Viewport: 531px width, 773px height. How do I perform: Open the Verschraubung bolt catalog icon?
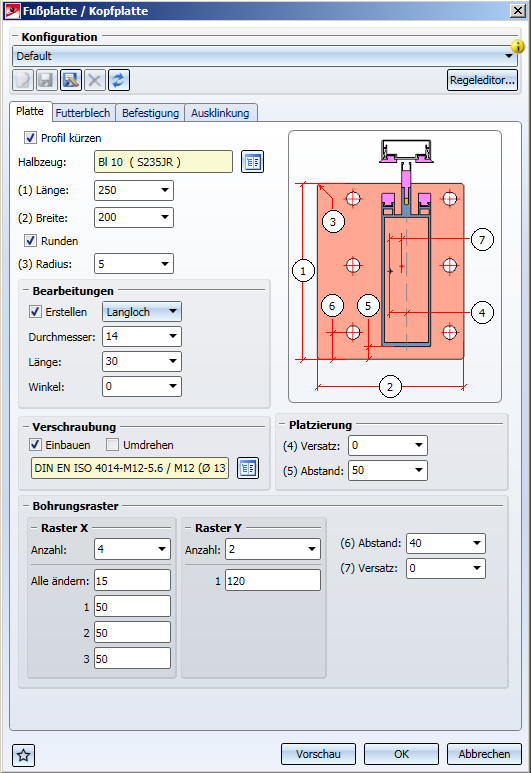click(x=248, y=468)
